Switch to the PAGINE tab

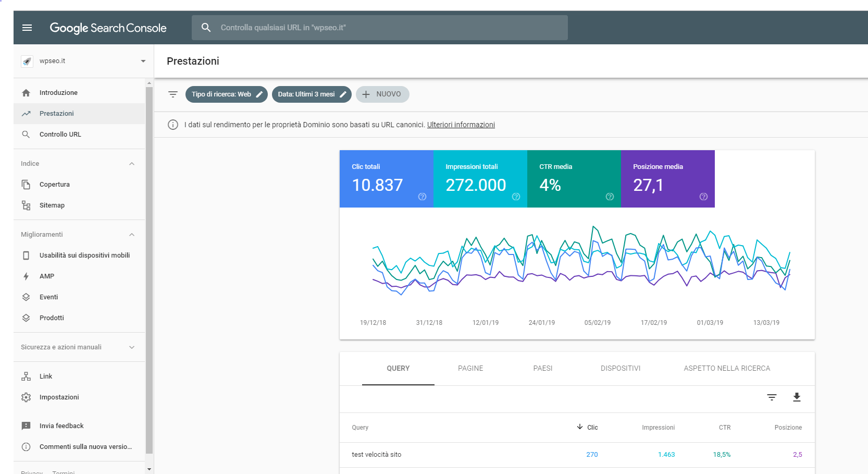click(x=470, y=368)
